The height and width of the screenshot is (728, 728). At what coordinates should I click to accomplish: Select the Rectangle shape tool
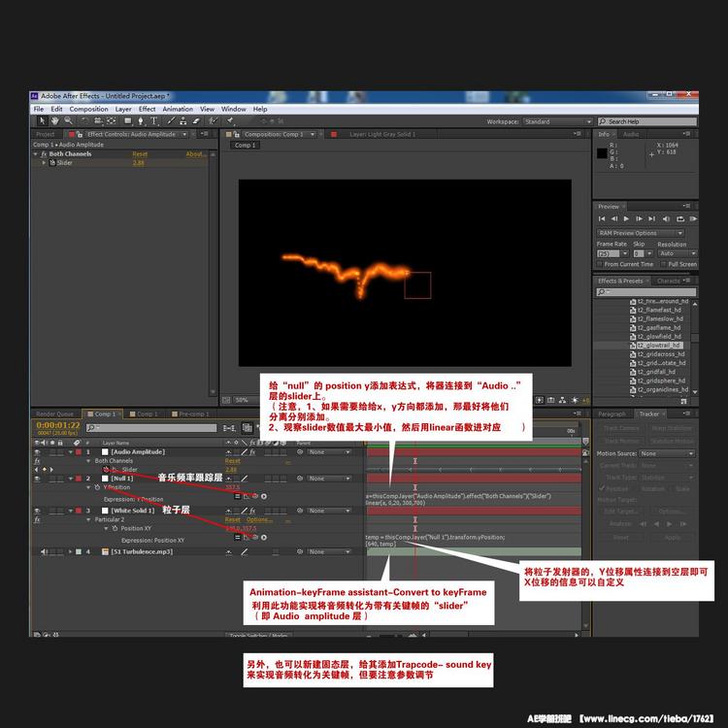[x=128, y=121]
